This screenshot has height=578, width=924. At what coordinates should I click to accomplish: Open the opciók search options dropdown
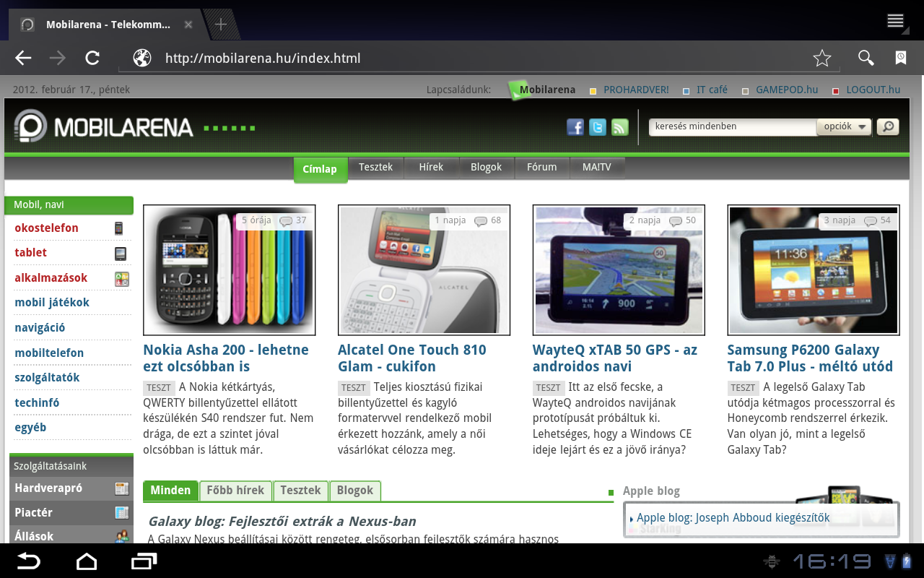tap(844, 126)
